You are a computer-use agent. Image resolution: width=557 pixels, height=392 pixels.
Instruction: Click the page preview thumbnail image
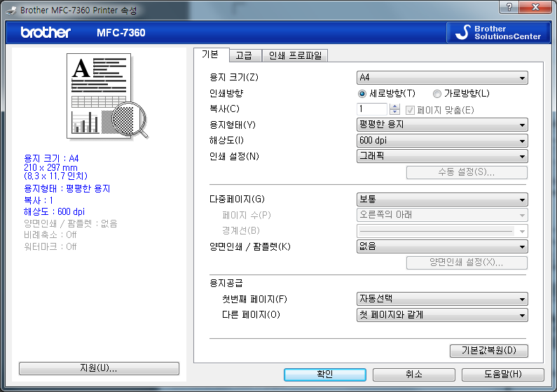click(106, 96)
